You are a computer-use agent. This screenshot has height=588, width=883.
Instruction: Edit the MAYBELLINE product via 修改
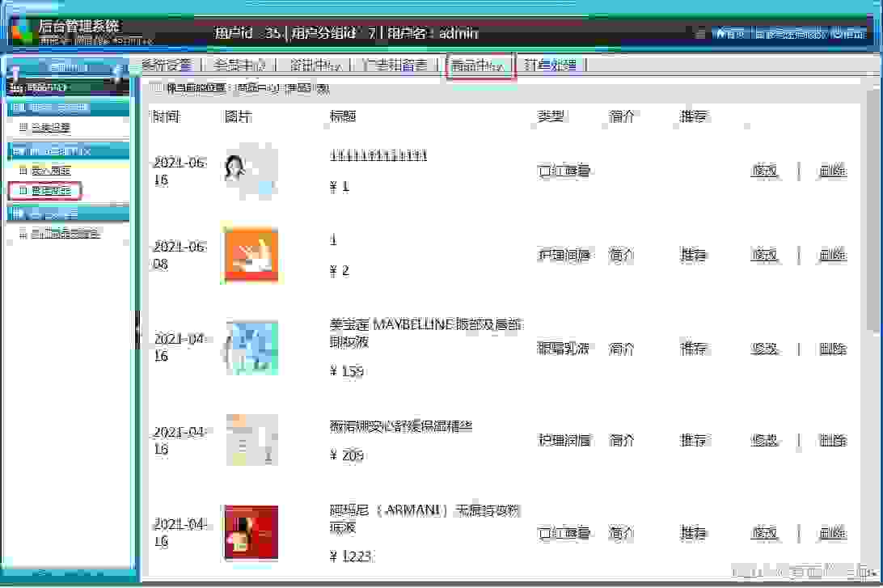point(764,349)
